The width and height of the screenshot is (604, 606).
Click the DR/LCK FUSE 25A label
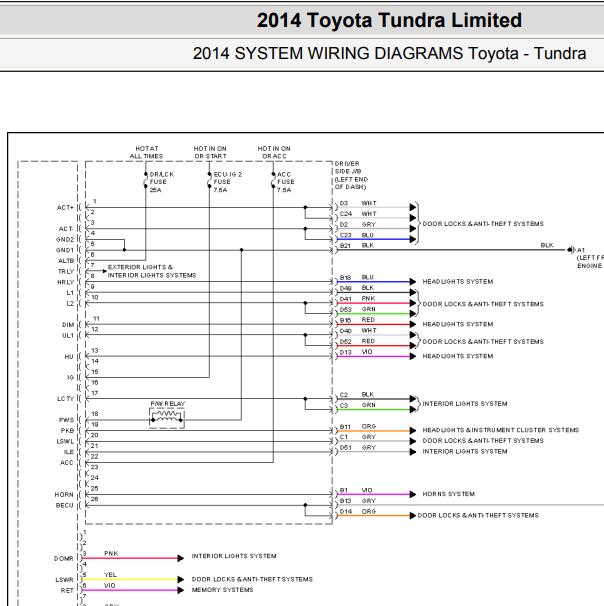[162, 182]
